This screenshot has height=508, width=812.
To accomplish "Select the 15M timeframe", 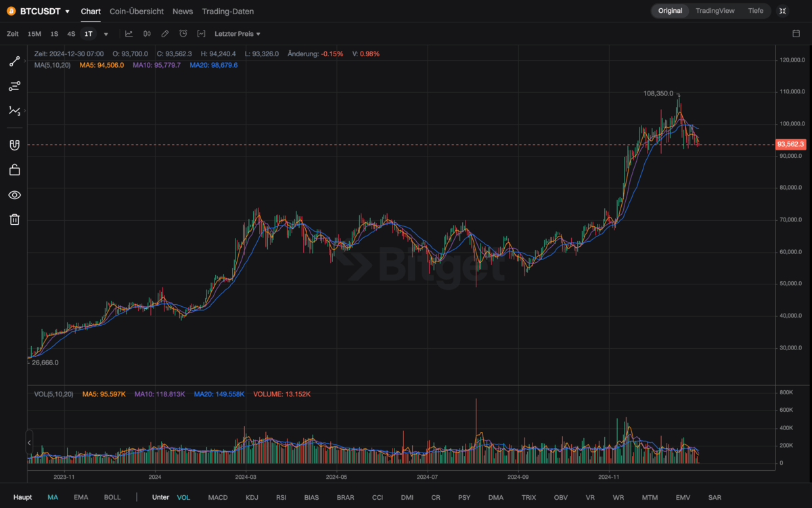I will coord(35,34).
